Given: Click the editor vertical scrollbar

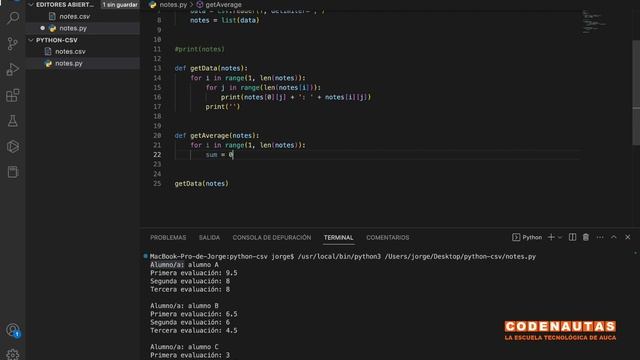Looking at the screenshot, I should [x=636, y=92].
